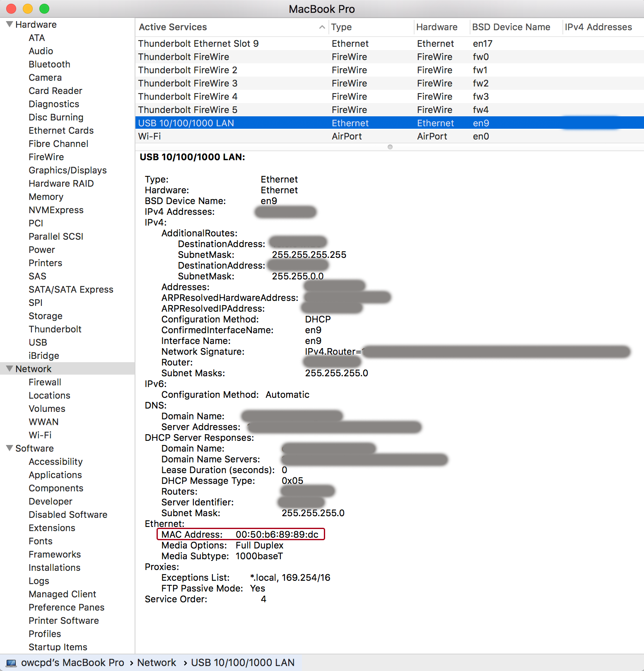This screenshot has width=644, height=671.
Task: Show Parallel SCSI information
Action: click(x=56, y=236)
